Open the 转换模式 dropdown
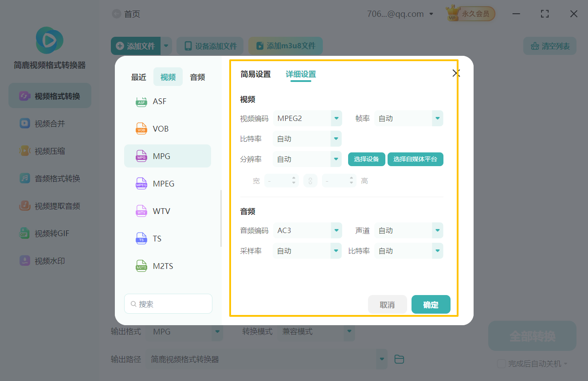 [x=316, y=331]
